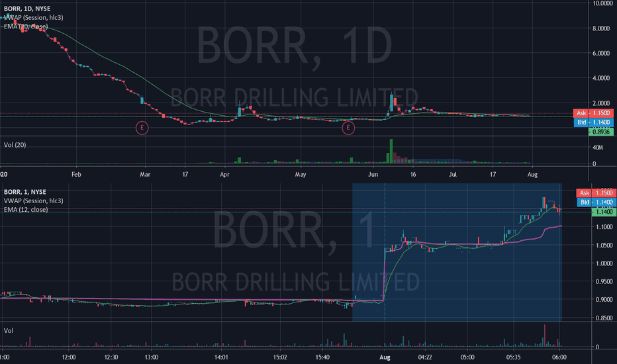This screenshot has height=364, width=617.
Task: Click the 14:01 time axis label
Action: point(221,357)
